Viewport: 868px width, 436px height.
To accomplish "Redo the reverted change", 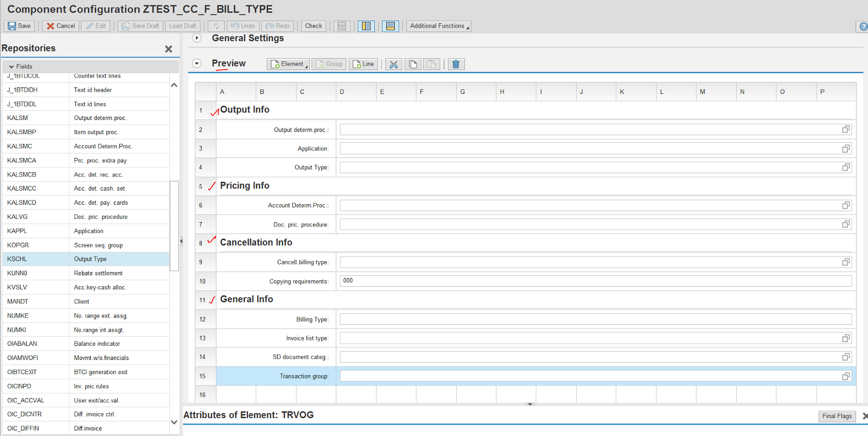I will point(278,26).
